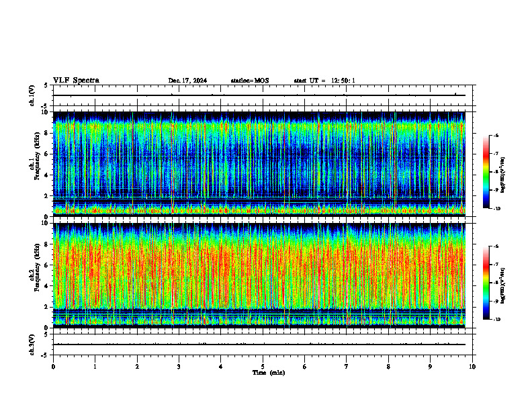Click time axis tick label '2'
The image size is (532, 411).
[137, 367]
